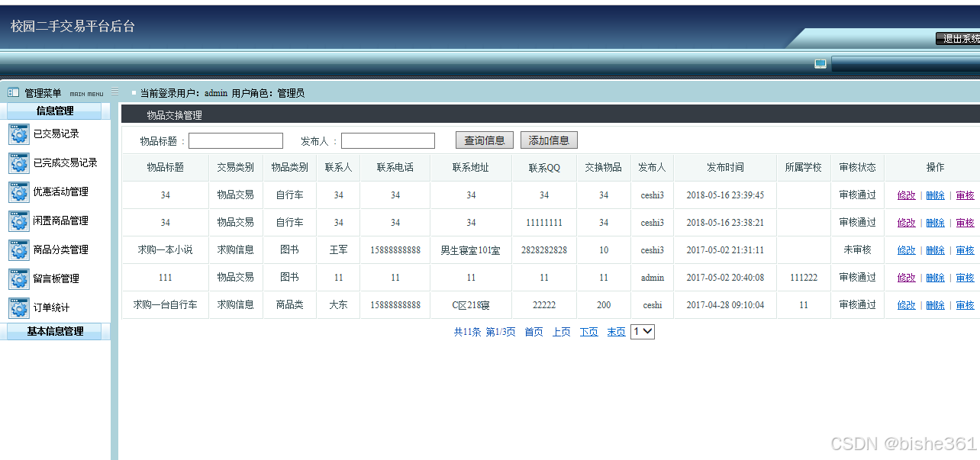Click the gear icon beside 商品分类管理
980x460 pixels.
(x=18, y=249)
